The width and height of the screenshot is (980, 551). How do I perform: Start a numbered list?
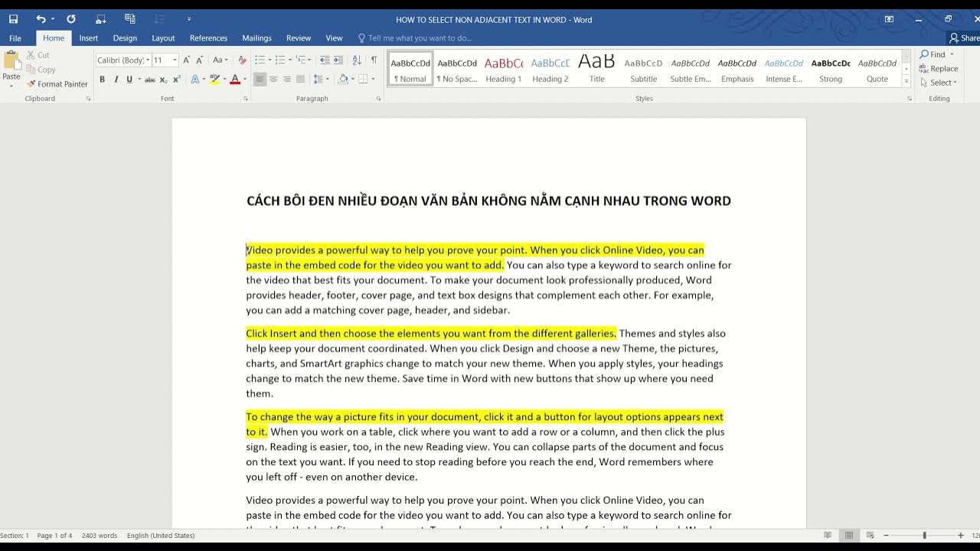pyautogui.click(x=279, y=60)
